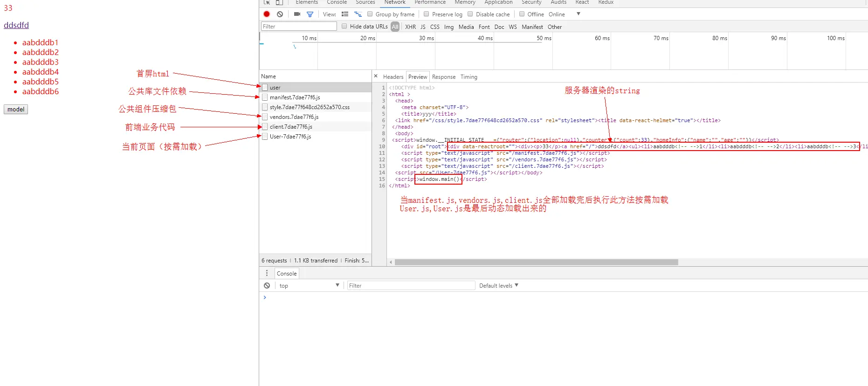The height and width of the screenshot is (386, 868).
Task: Open the React devtools tab
Action: tap(582, 2)
